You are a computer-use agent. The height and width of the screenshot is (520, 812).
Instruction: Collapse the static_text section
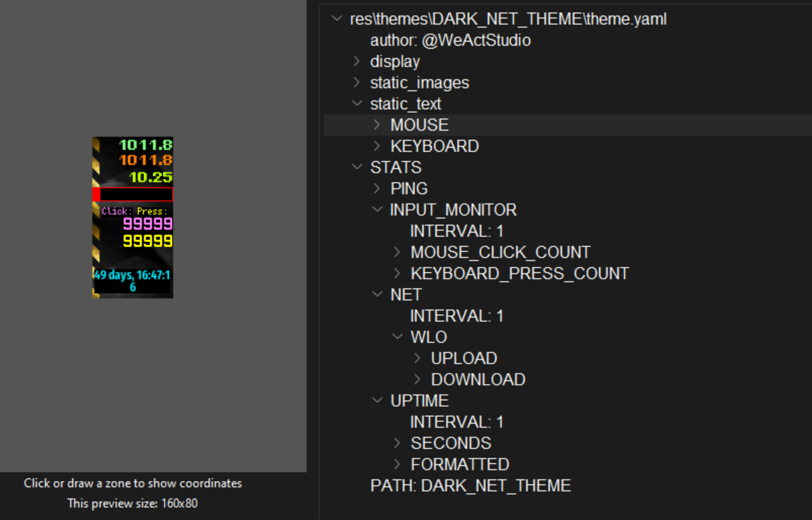coord(356,104)
